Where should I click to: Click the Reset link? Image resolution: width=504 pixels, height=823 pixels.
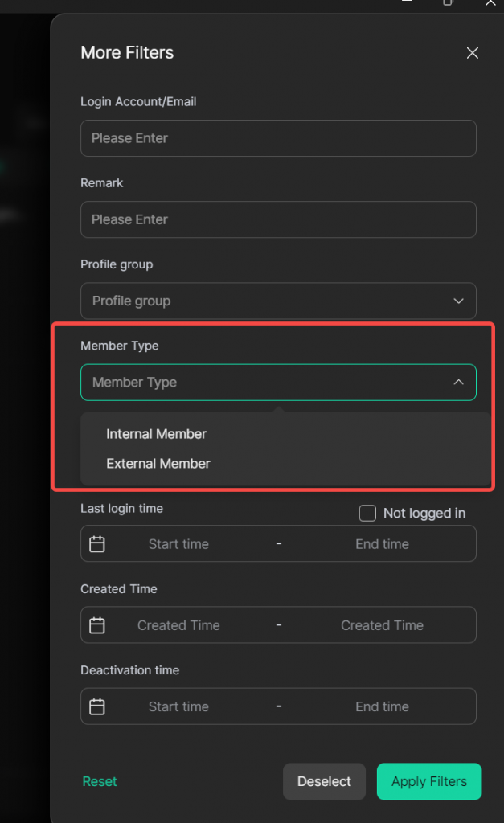[x=100, y=781]
